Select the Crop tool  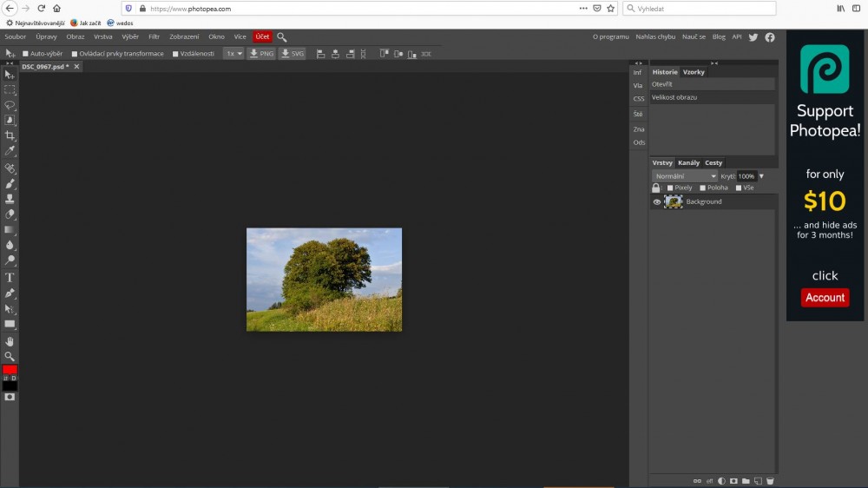(10, 136)
